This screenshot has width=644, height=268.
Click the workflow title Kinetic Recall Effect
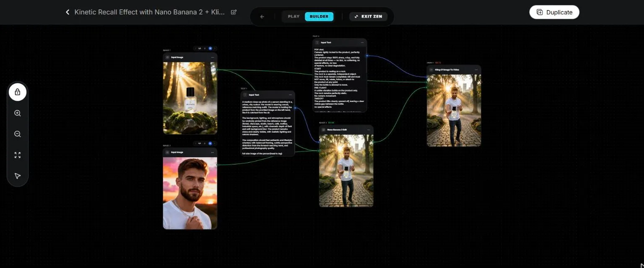tap(149, 12)
